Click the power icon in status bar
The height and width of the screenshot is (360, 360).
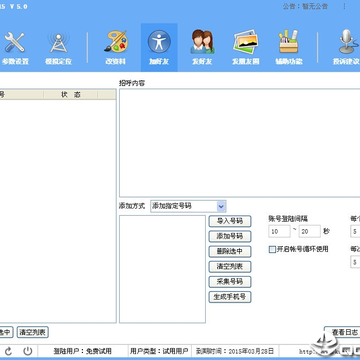click(28, 351)
